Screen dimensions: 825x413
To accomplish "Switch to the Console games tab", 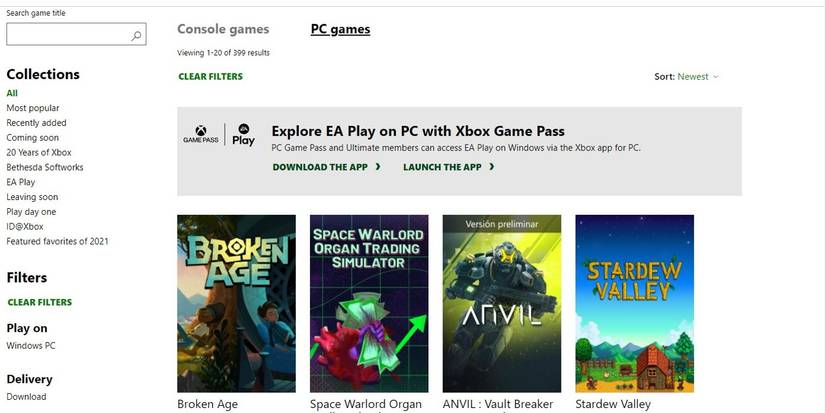I will tap(223, 29).
